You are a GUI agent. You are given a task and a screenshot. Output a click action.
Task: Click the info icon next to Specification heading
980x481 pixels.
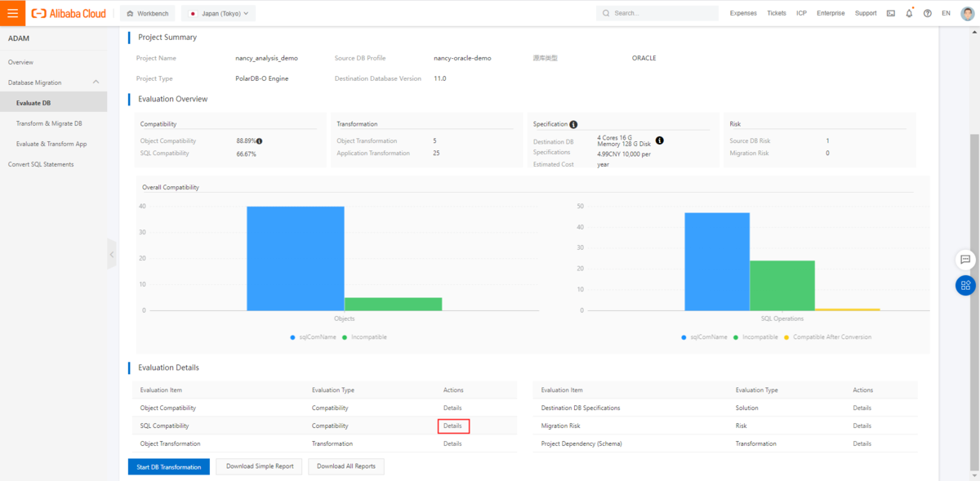(573, 124)
